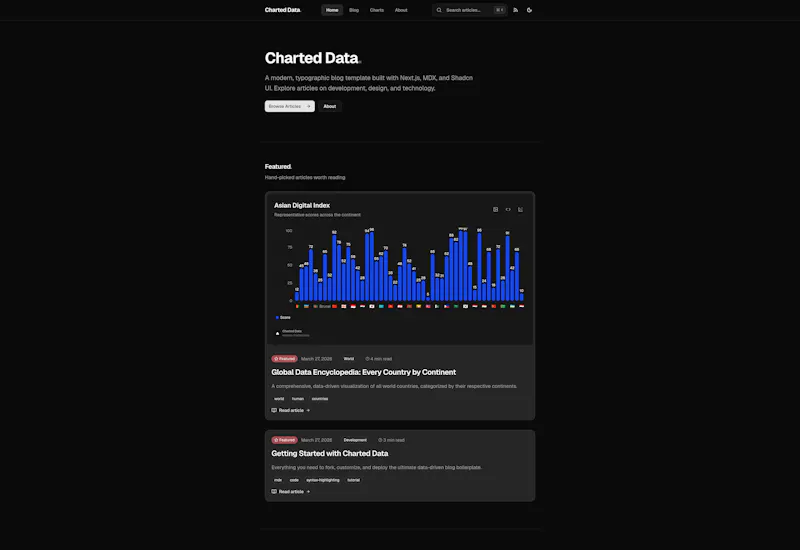This screenshot has width=800, height=550.
Task: Click the About button below the intro
Action: click(330, 106)
